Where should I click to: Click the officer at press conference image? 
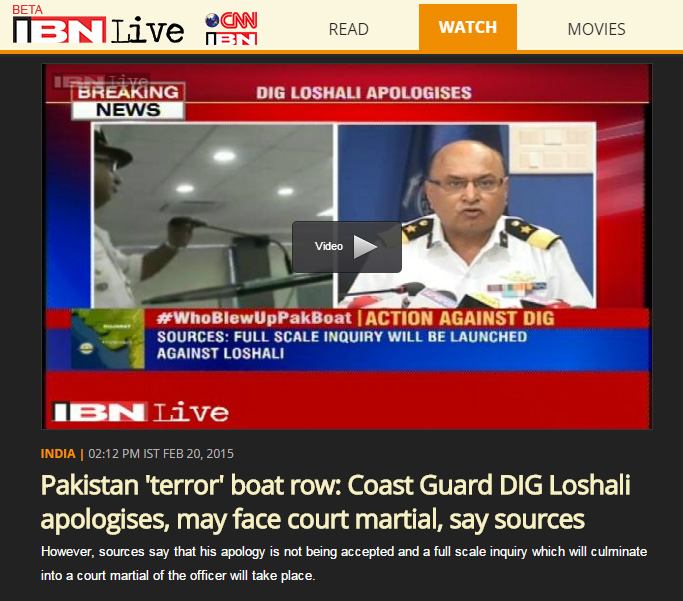click(466, 216)
